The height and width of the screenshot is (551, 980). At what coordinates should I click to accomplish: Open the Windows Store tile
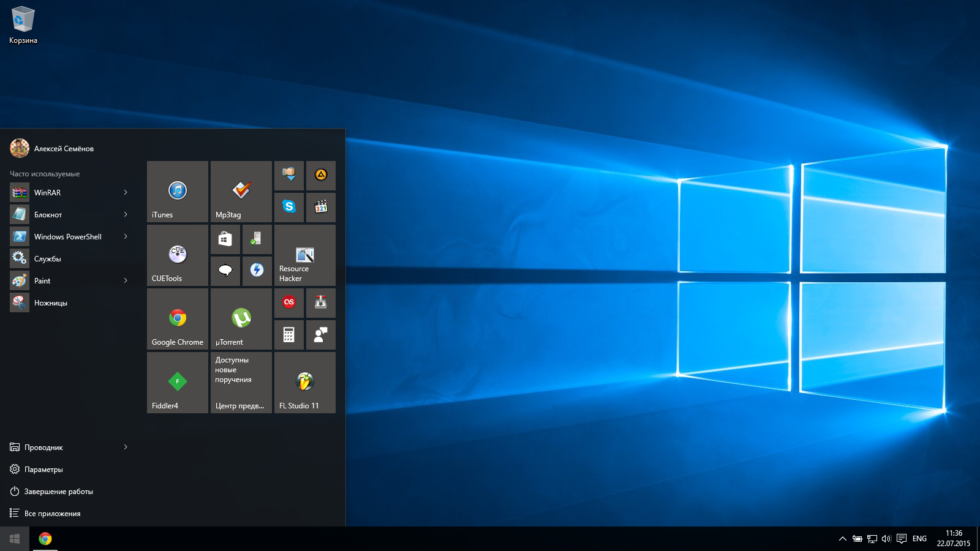pyautogui.click(x=225, y=239)
